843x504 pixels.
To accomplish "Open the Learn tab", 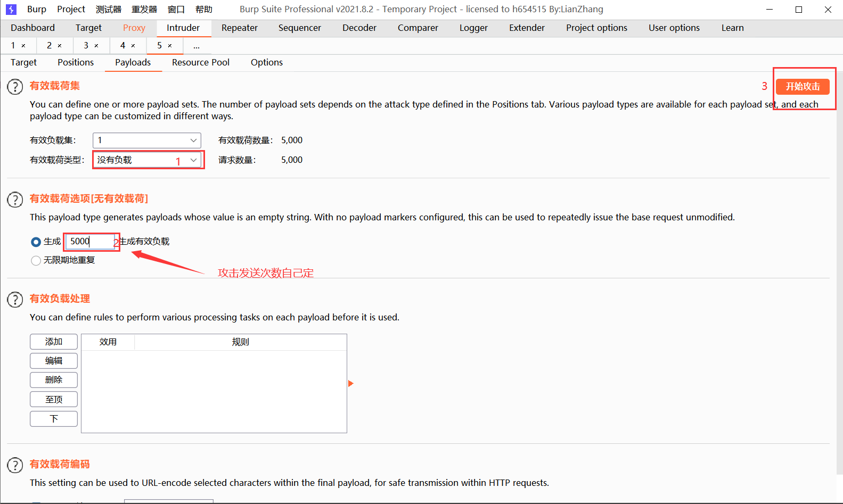I will coord(733,28).
